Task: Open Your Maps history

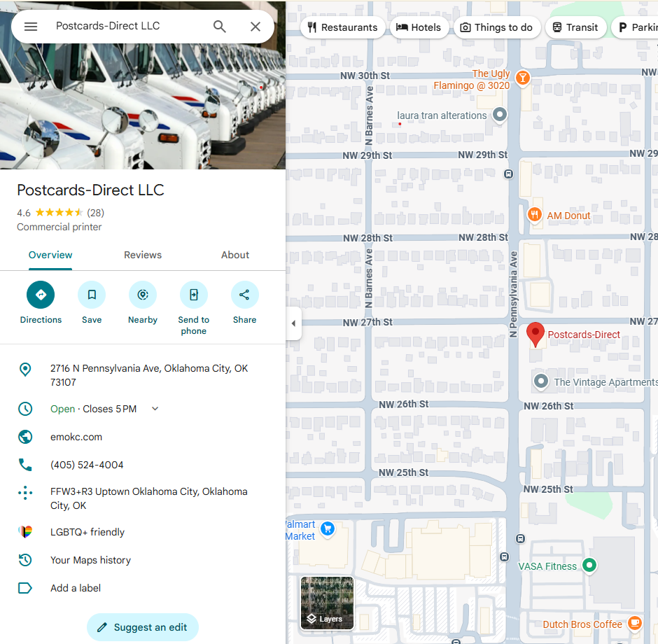Action: (90, 560)
